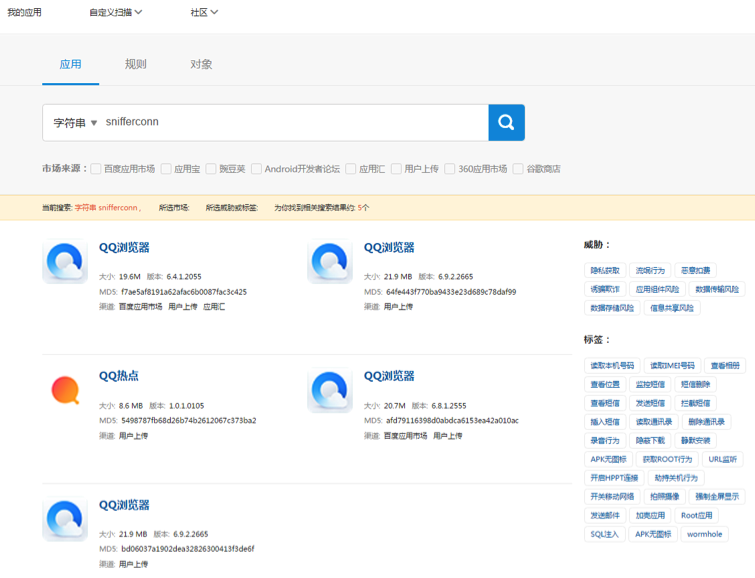Filter by the 流氓行为 threat tag
This screenshot has width=755, height=578.
(x=650, y=270)
